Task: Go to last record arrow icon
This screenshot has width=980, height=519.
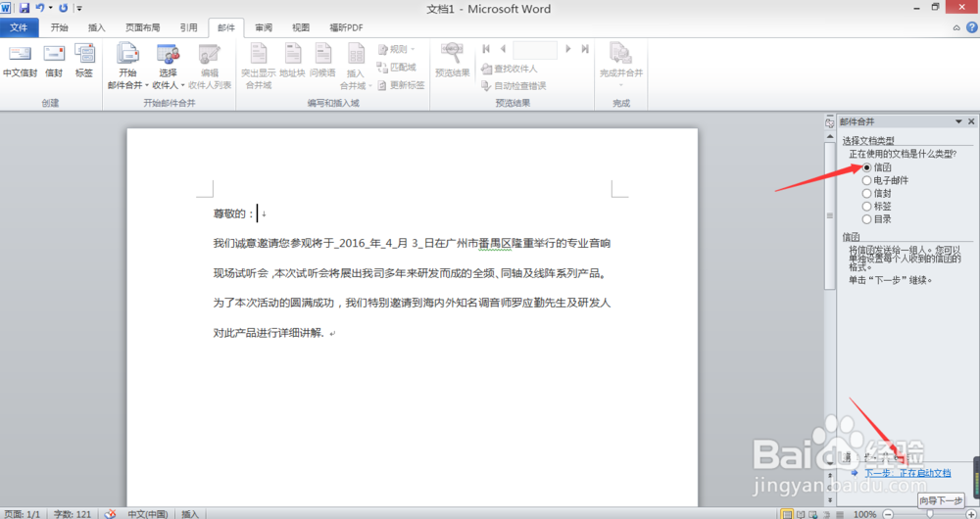Action: [585, 49]
